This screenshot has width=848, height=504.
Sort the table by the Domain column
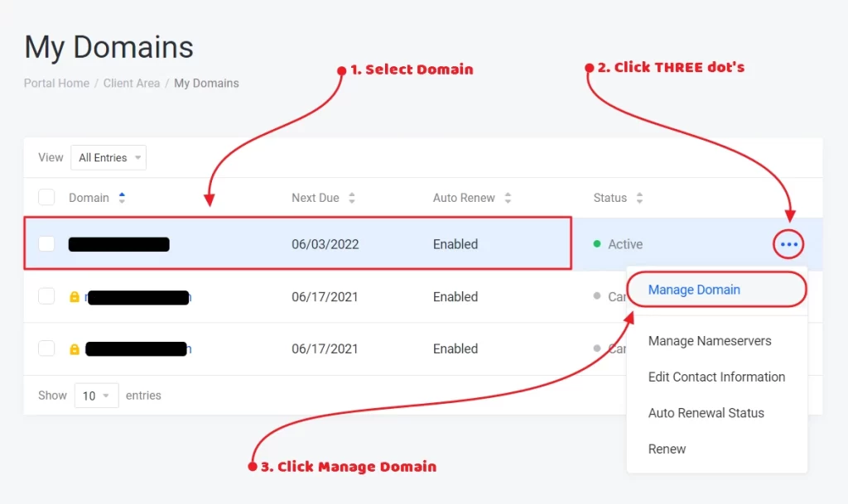tap(122, 198)
